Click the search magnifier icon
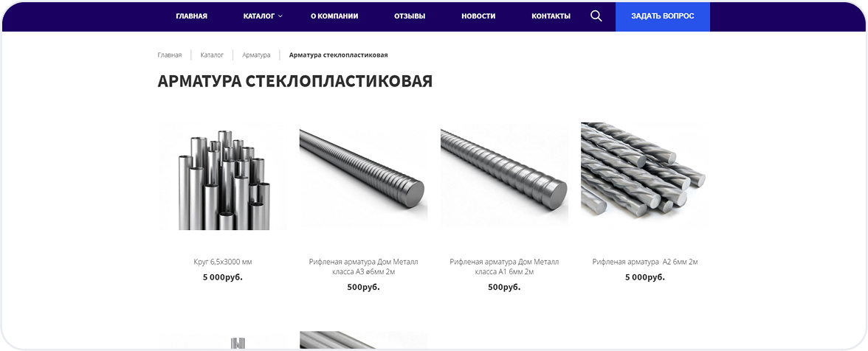 (596, 16)
